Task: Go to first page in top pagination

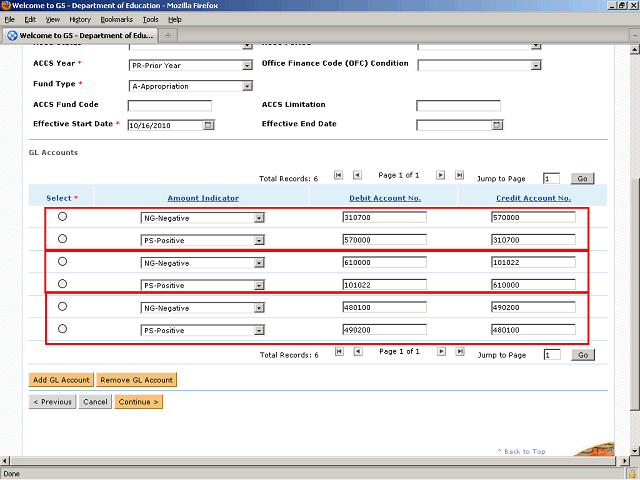Action: [338, 174]
